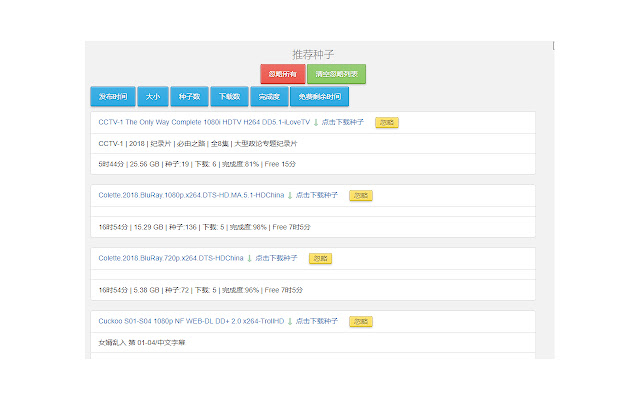Ignore the Cuckoo S01-S04 torrent
640x400 pixels.
[361, 322]
